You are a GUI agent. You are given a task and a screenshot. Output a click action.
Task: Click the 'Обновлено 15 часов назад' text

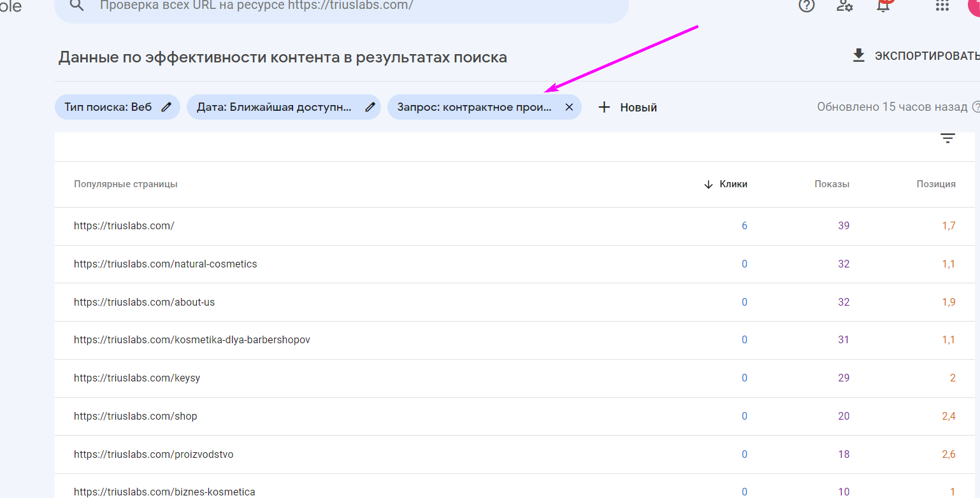[x=892, y=107]
